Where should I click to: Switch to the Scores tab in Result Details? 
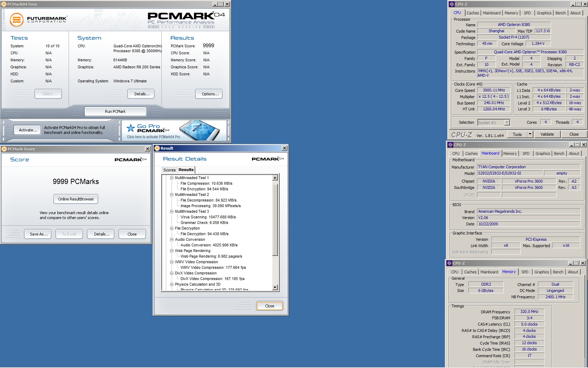tap(169, 170)
